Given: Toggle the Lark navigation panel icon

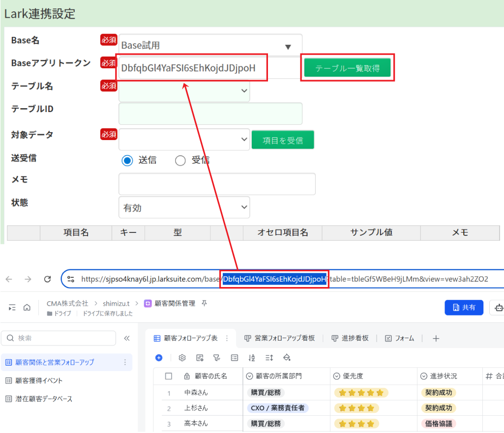Looking at the screenshot, I should pyautogui.click(x=12, y=307).
